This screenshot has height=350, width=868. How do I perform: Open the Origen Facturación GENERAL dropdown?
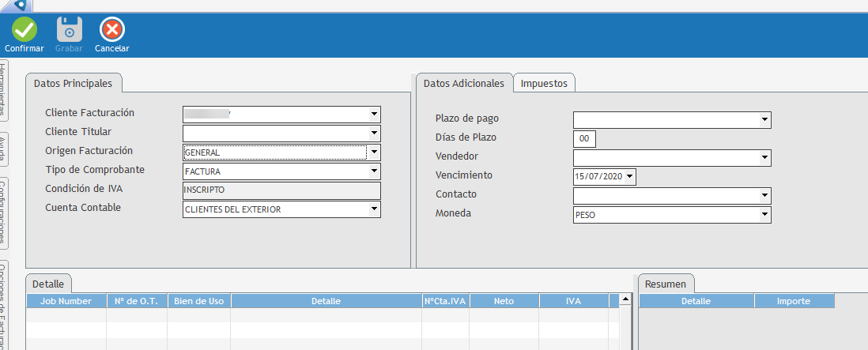[374, 152]
